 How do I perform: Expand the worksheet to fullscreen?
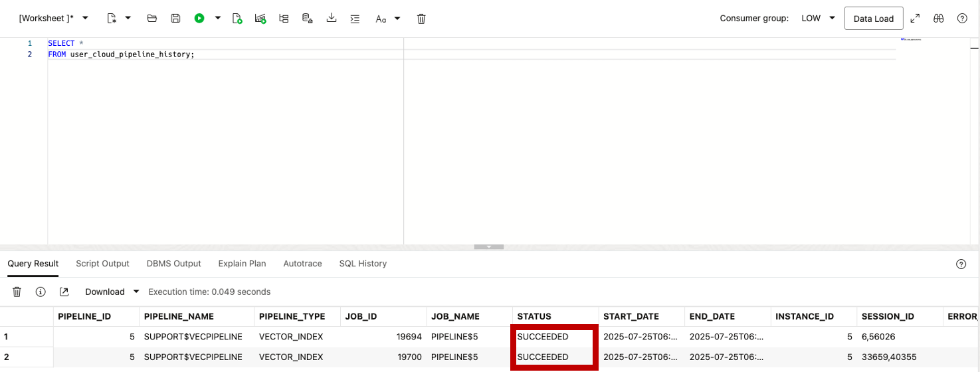point(915,19)
